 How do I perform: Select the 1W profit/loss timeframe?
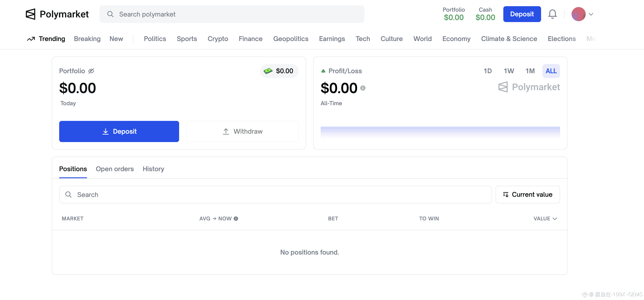point(509,71)
